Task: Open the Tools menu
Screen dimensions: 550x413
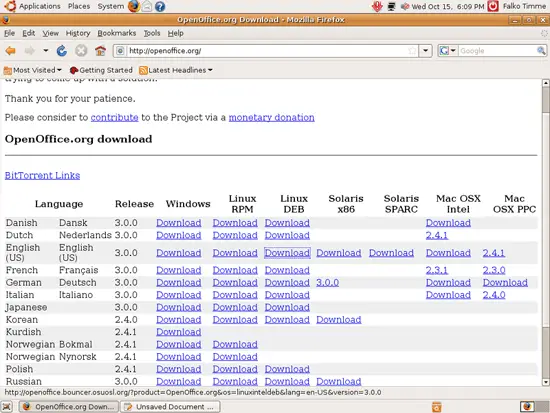Action: pyautogui.click(x=152, y=33)
